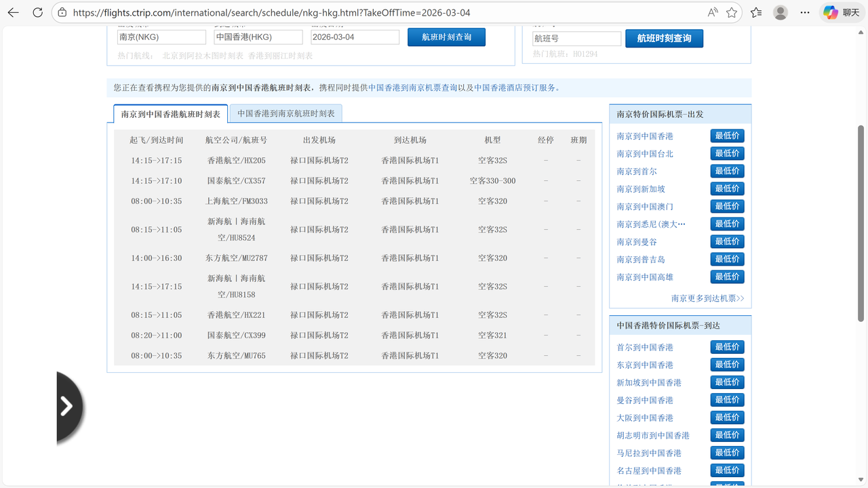Image resolution: width=868 pixels, height=488 pixels.
Task: View site information lock icon
Action: pyautogui.click(x=62, y=12)
